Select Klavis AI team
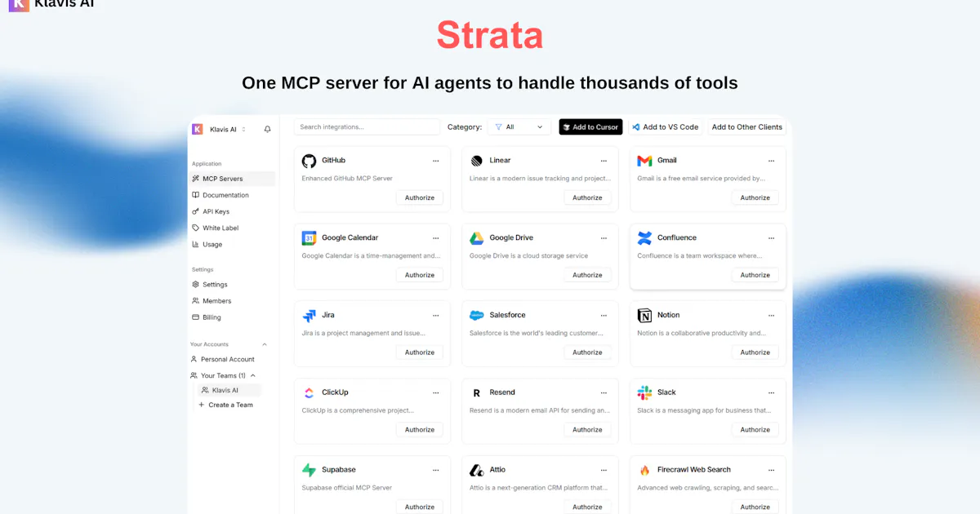Viewport: 980px width, 514px height. tap(229, 390)
